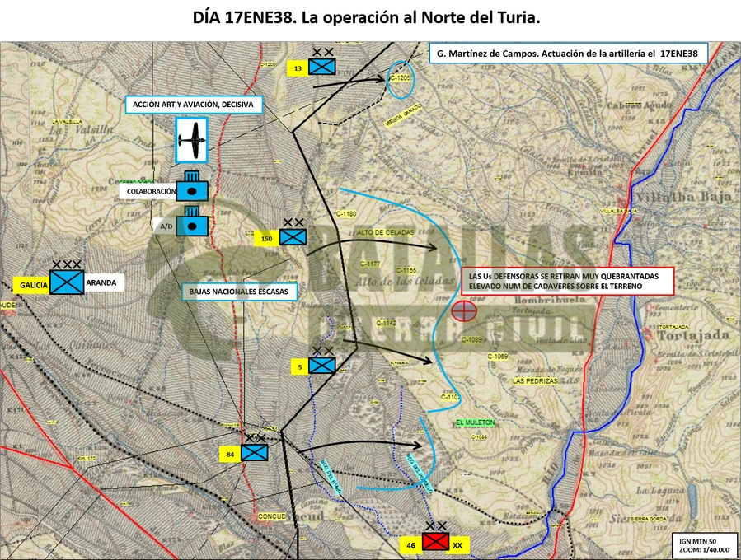The image size is (741, 560).
Task: Click the yellow GALICIA label
Action: click(x=33, y=285)
